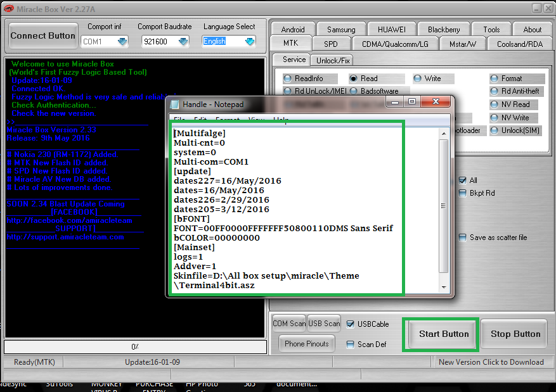Toggle the USBCable checkbox
This screenshot has height=392, width=556.
[350, 324]
